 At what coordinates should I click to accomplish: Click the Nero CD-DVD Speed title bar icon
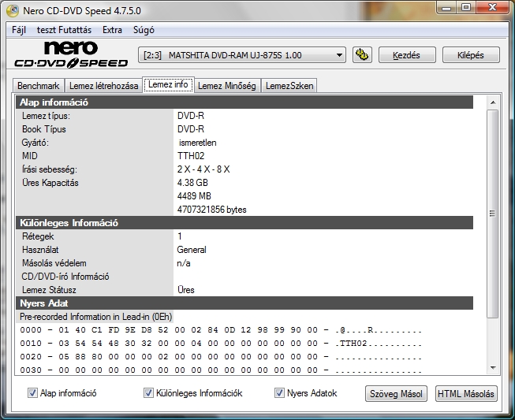pyautogui.click(x=13, y=11)
